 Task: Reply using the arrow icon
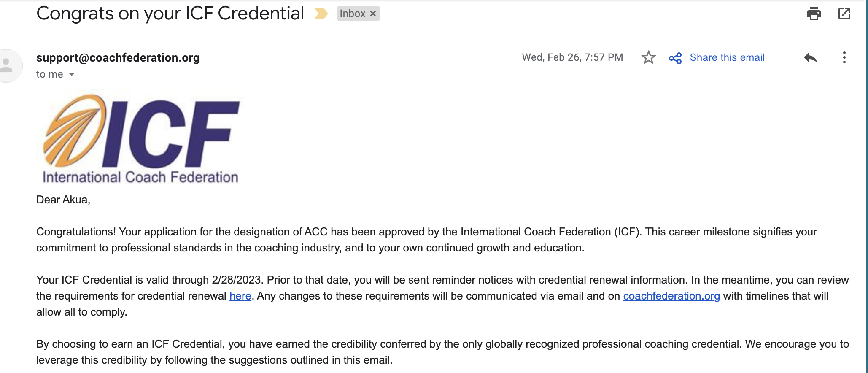pos(810,58)
